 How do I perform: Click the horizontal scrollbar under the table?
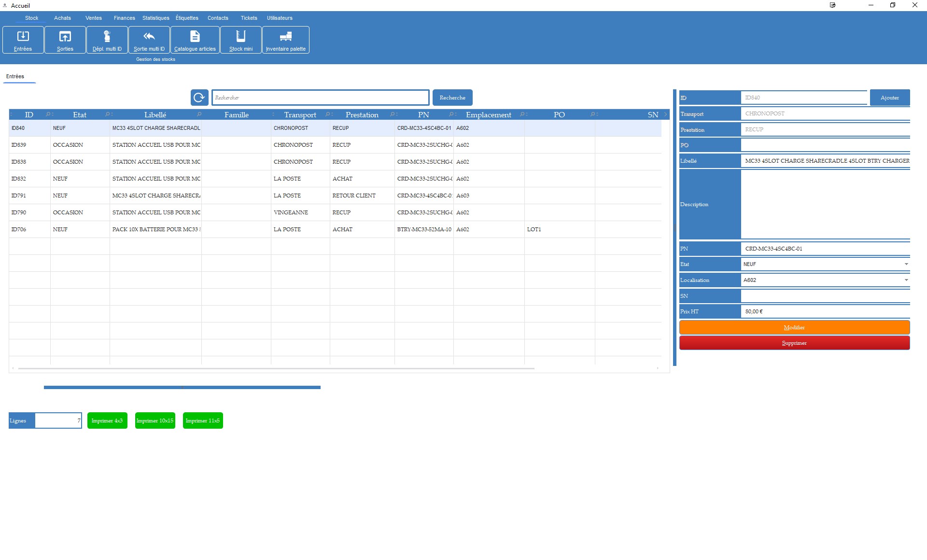pos(276,368)
